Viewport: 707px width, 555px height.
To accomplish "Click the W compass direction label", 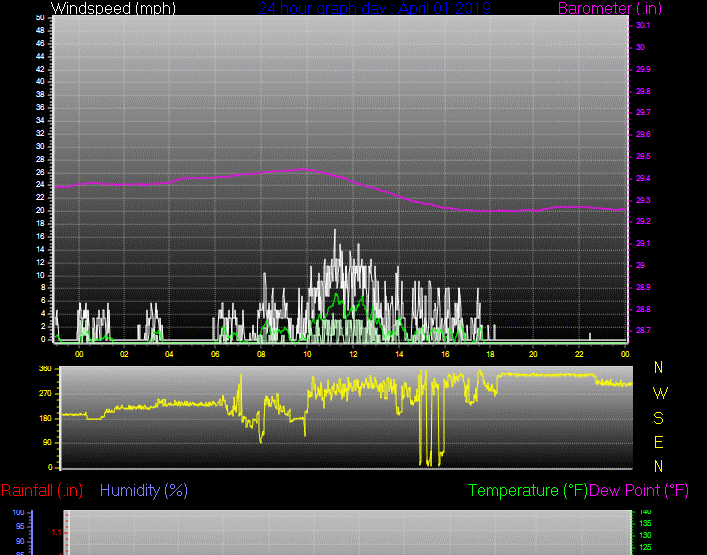I will (660, 394).
